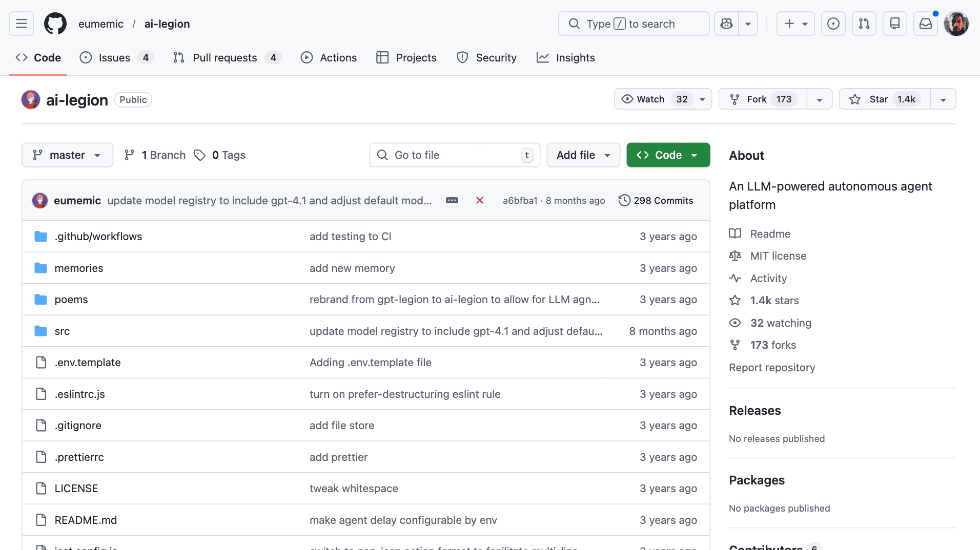Open the pull requests icon in header
Screen dimensions: 980x550
point(864,24)
